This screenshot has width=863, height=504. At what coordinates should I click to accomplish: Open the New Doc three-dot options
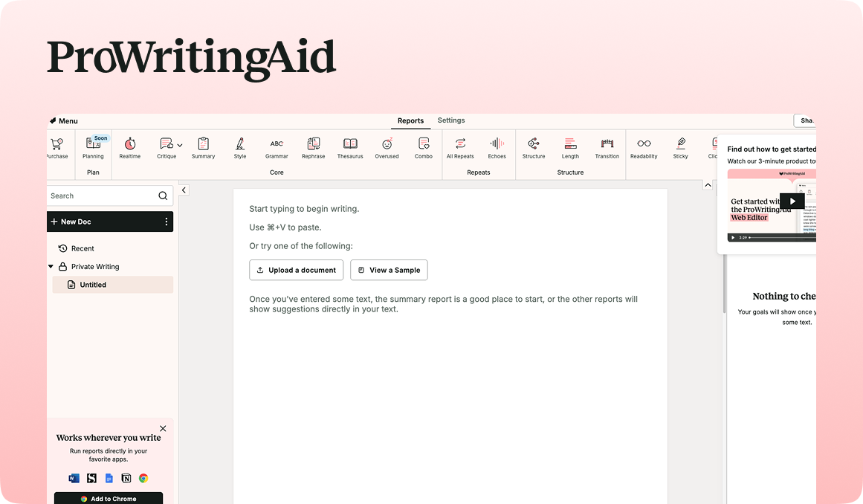[167, 222]
